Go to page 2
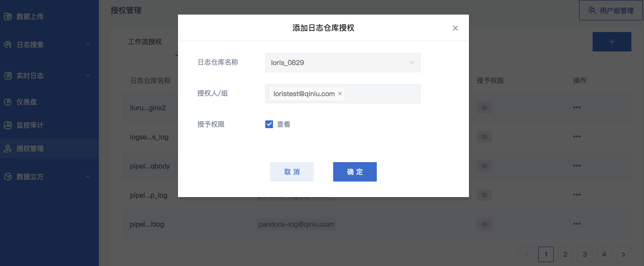644x266 pixels. coord(565,254)
